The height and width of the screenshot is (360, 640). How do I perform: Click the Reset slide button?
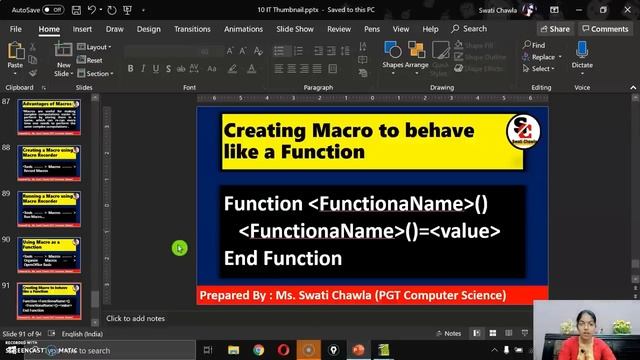(x=90, y=60)
